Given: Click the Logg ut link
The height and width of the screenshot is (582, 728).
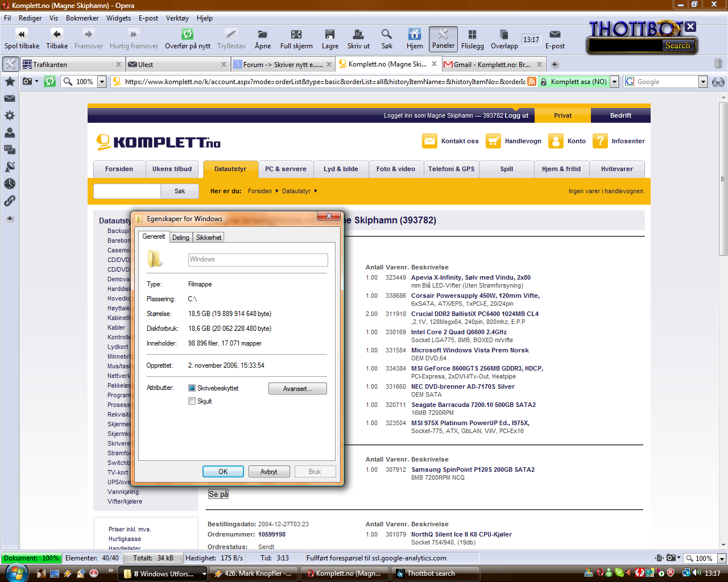Looking at the screenshot, I should click(x=516, y=115).
